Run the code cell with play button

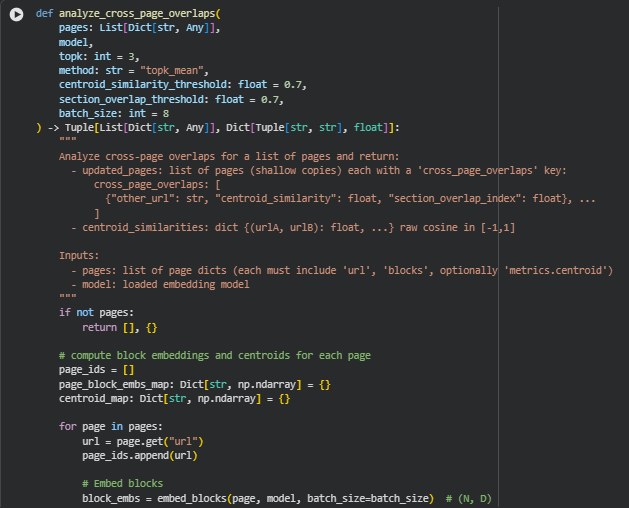tap(15, 15)
